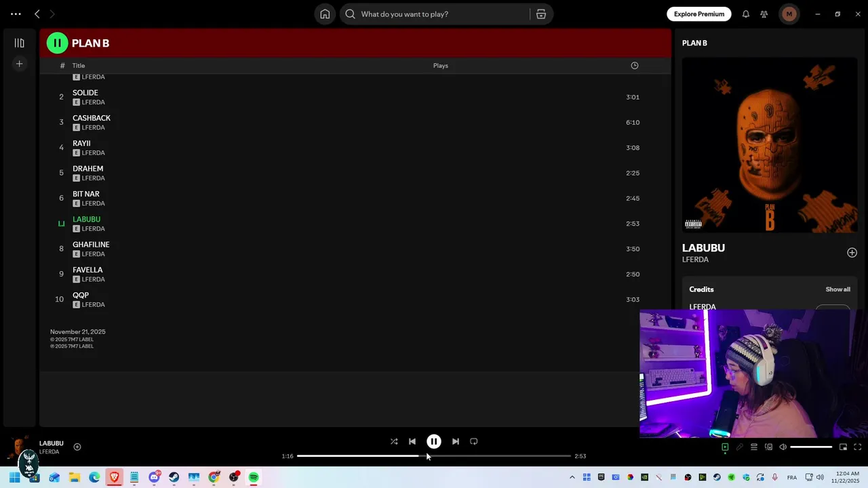Enter full screen mode

[x=857, y=447]
